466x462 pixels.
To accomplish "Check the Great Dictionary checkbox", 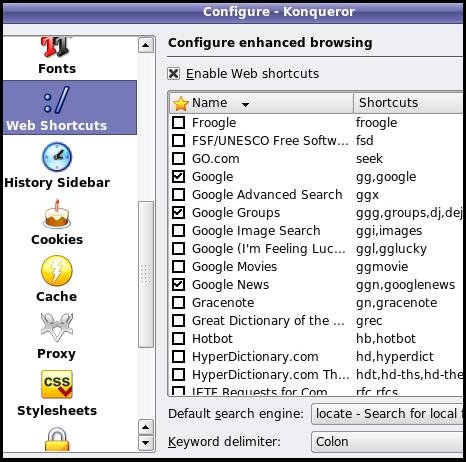I will pos(178,320).
